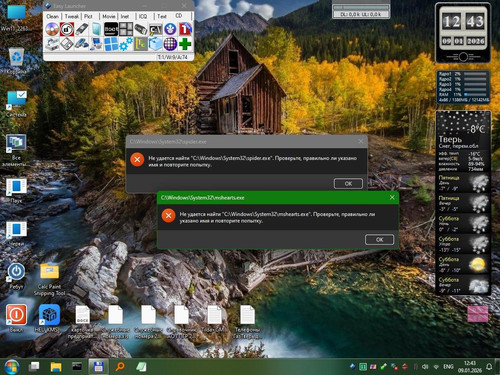Click the network speed DL/UL gadget

coord(361,11)
